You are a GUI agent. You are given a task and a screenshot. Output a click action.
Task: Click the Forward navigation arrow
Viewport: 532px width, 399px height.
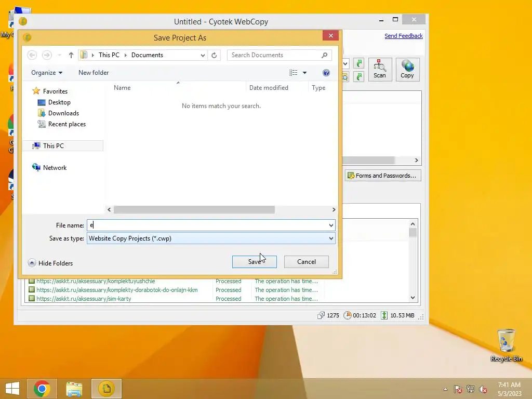pyautogui.click(x=47, y=55)
